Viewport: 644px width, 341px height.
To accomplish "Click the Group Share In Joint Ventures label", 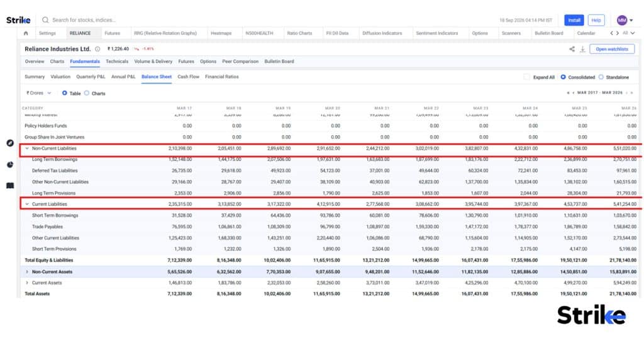I will [54, 137].
